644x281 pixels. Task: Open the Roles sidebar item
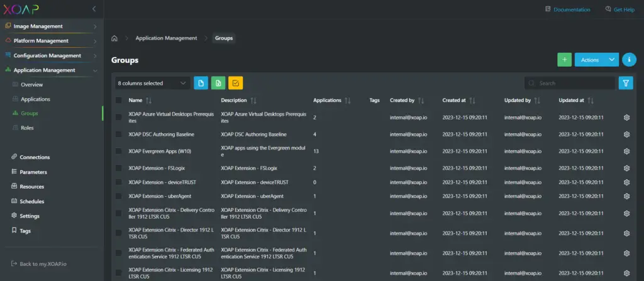tap(27, 128)
